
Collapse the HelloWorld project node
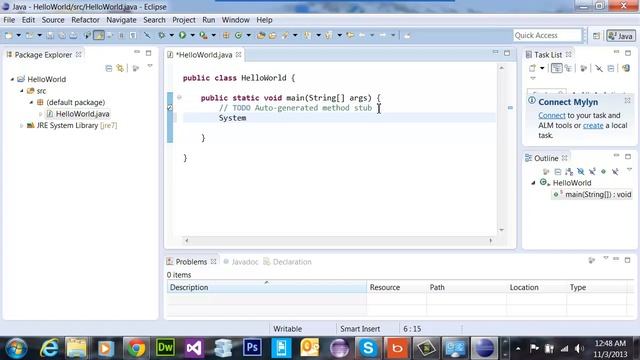pyautogui.click(x=12, y=79)
